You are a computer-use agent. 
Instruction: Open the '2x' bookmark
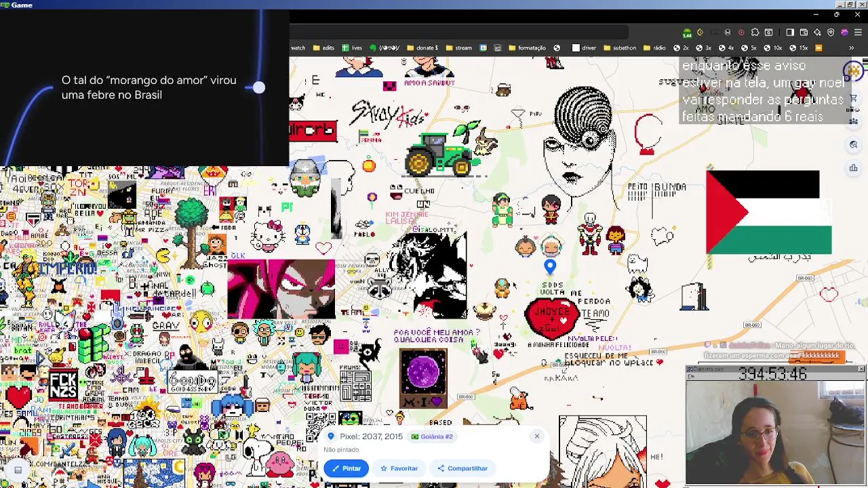(681, 48)
